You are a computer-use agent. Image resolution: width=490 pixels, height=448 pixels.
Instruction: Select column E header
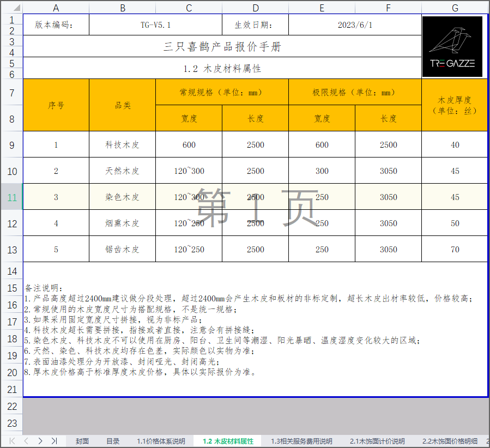coord(322,8)
